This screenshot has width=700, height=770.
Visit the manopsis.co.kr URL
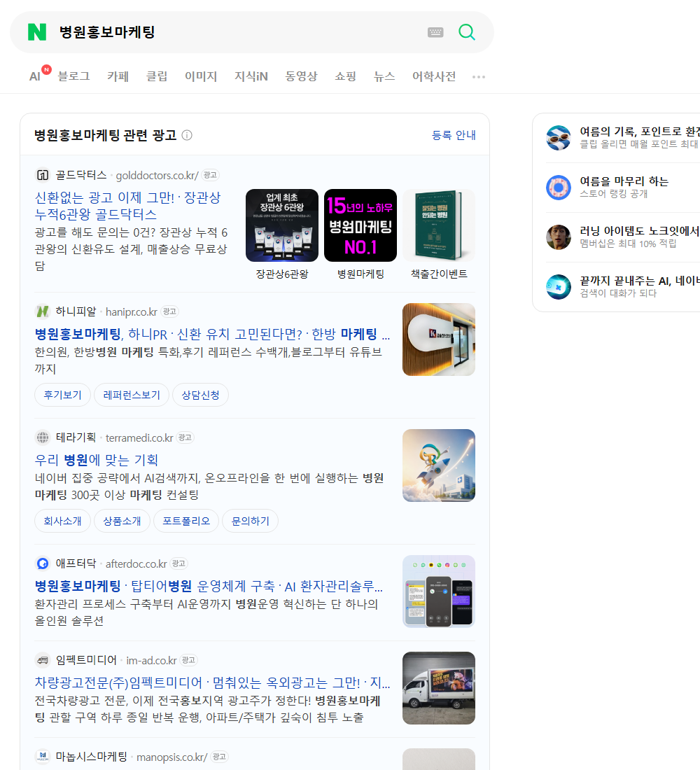(172, 757)
